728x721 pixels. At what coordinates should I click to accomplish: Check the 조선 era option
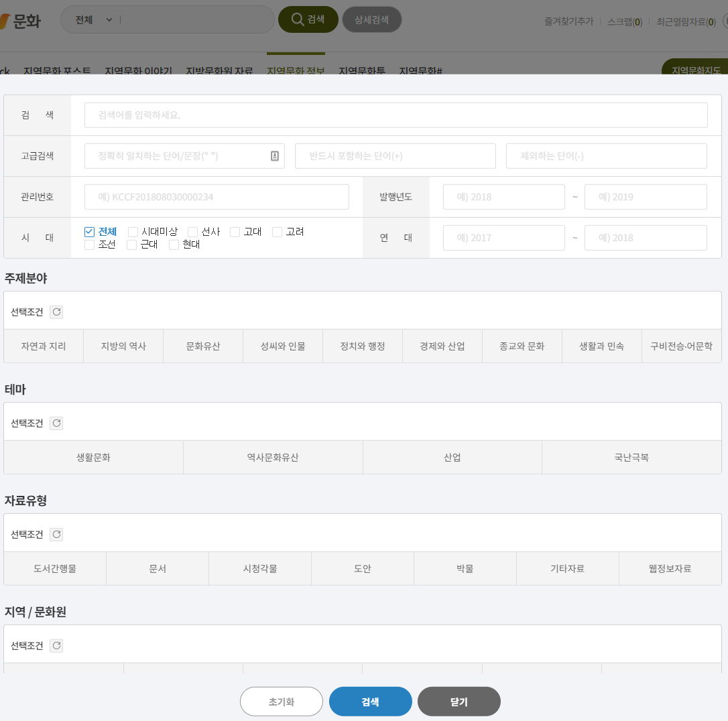[89, 245]
